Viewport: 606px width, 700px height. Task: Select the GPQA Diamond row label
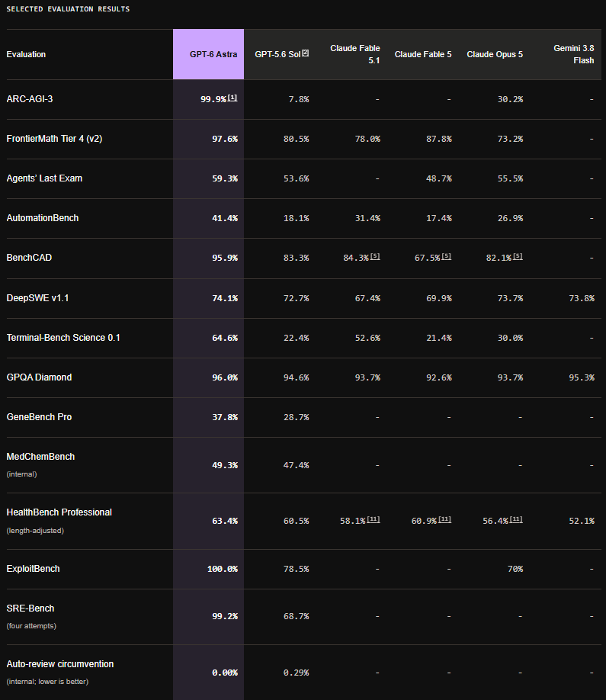39,377
